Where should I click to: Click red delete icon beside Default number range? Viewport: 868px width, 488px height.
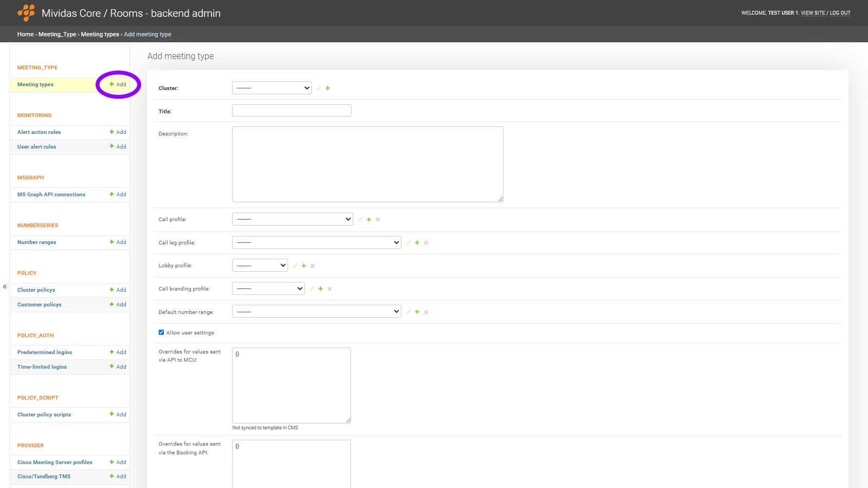point(426,312)
